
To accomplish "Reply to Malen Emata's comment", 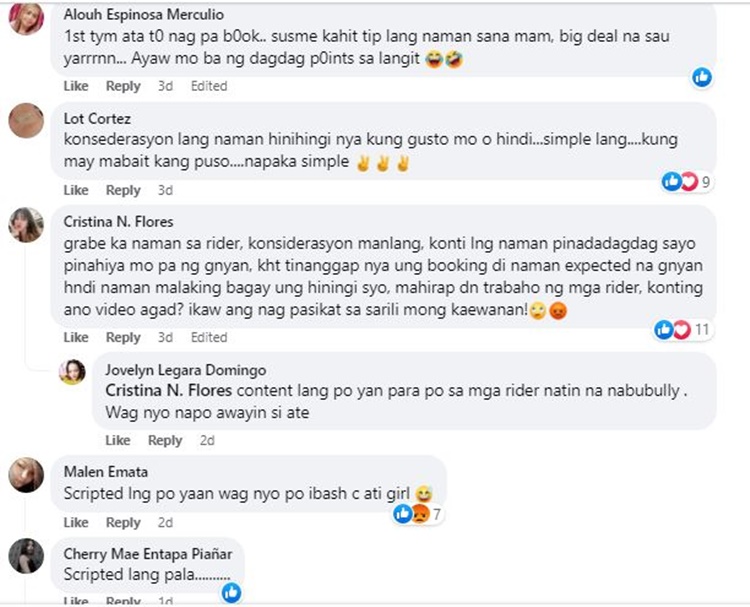I will [x=123, y=522].
